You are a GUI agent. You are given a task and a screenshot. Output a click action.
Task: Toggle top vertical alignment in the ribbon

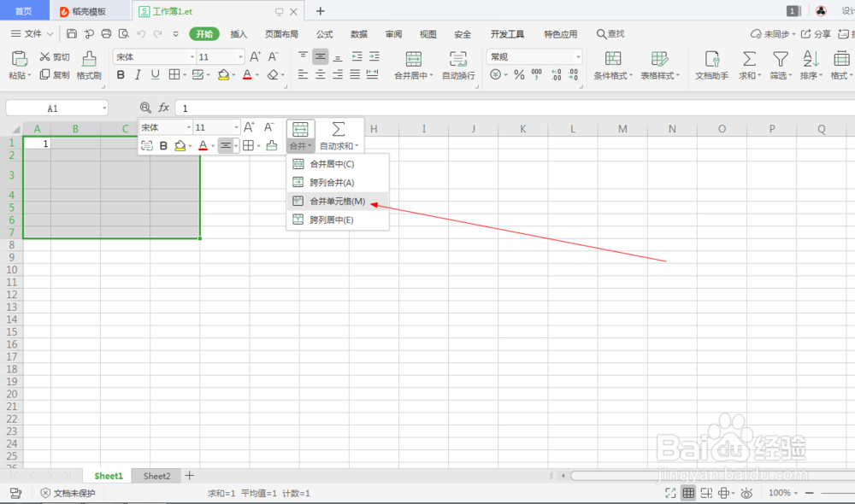pos(304,56)
